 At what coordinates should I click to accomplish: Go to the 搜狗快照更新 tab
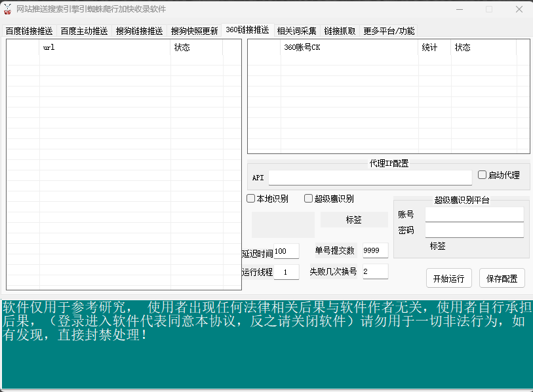point(194,31)
